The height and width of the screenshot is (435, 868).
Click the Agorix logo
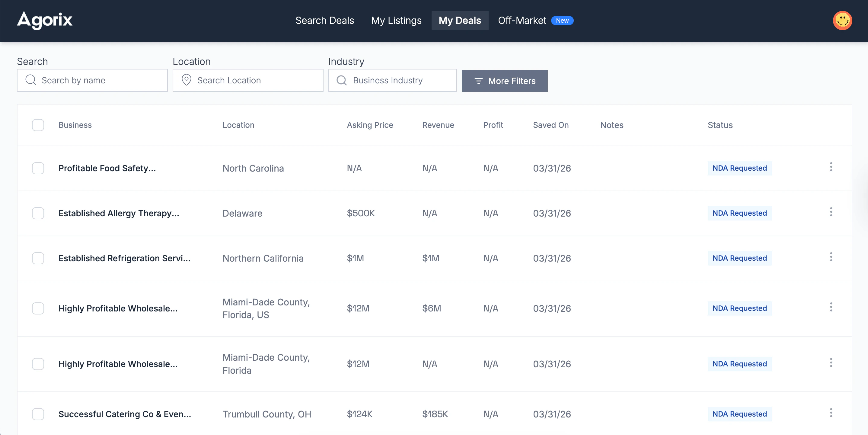pos(44,20)
